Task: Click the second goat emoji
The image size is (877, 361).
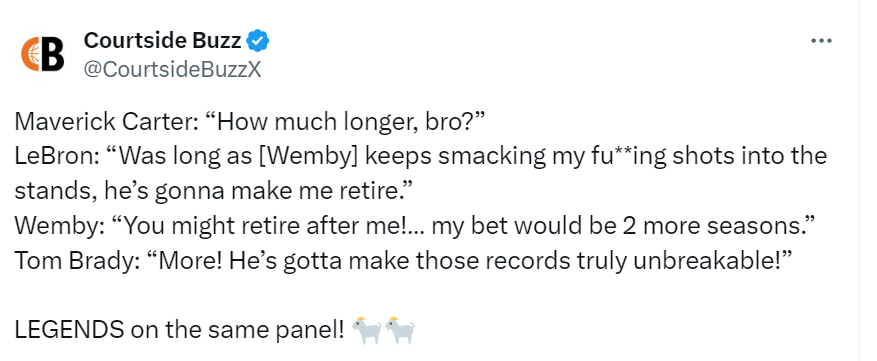Action: click(399, 330)
